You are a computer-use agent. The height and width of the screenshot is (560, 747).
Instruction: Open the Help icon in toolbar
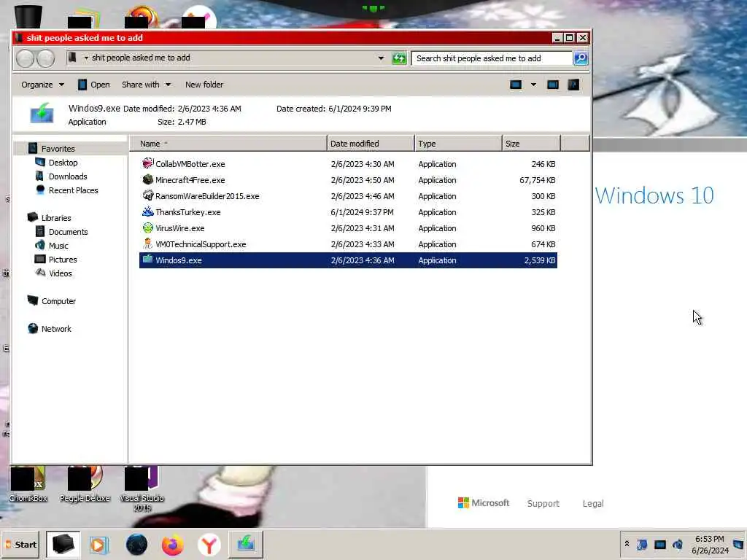point(573,85)
